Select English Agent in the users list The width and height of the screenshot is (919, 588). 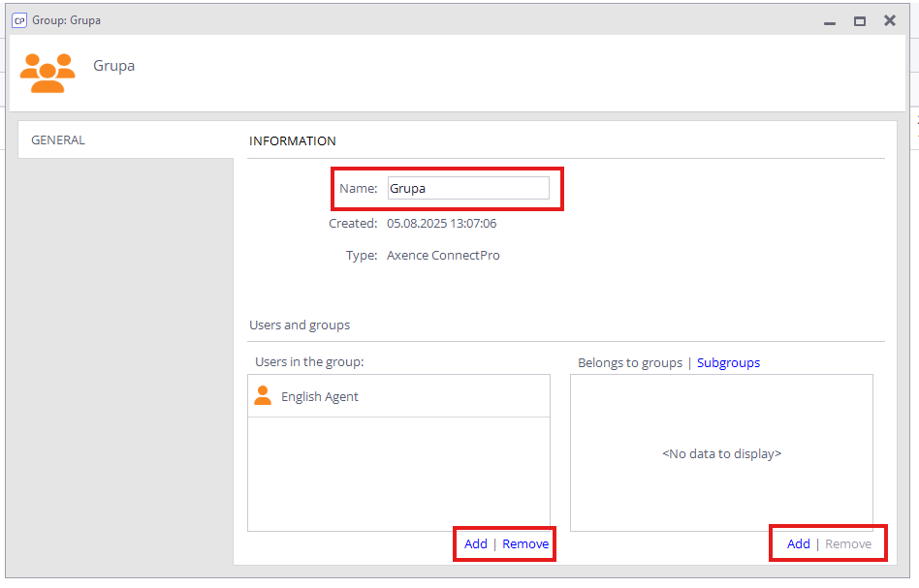coord(320,397)
